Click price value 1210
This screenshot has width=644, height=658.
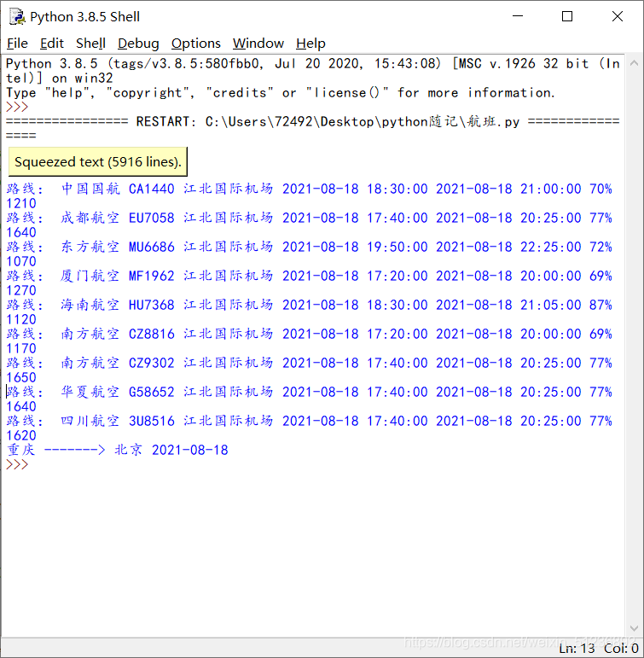[x=21, y=203]
